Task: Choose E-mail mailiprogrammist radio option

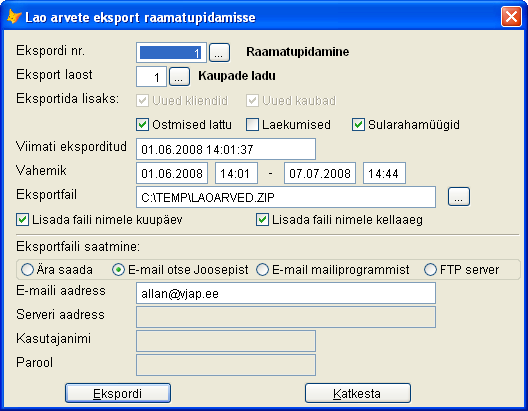Action: pos(262,270)
